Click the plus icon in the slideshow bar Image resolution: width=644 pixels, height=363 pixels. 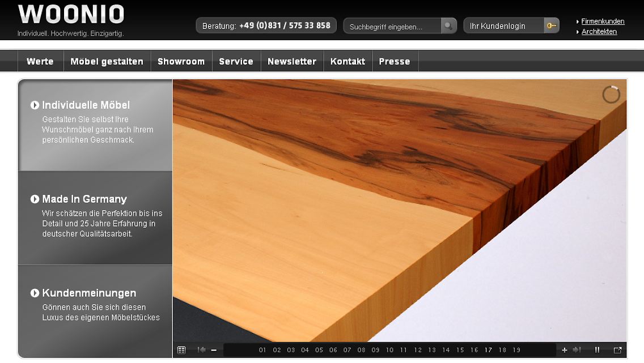point(564,350)
